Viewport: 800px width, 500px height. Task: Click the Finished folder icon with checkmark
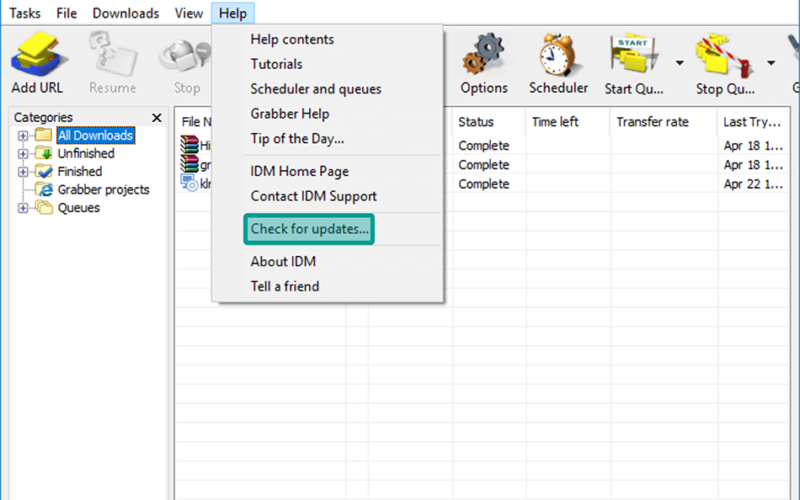[x=44, y=171]
